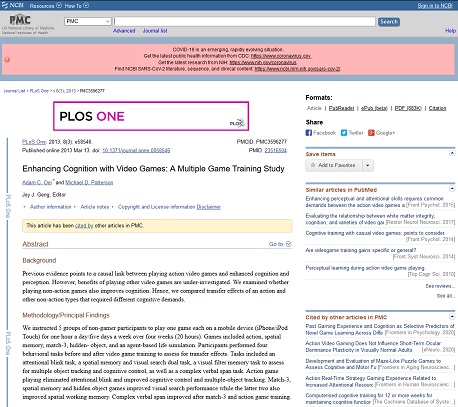458x407 pixels.
Task: Click the Abstract section heading
Action: pos(35,244)
